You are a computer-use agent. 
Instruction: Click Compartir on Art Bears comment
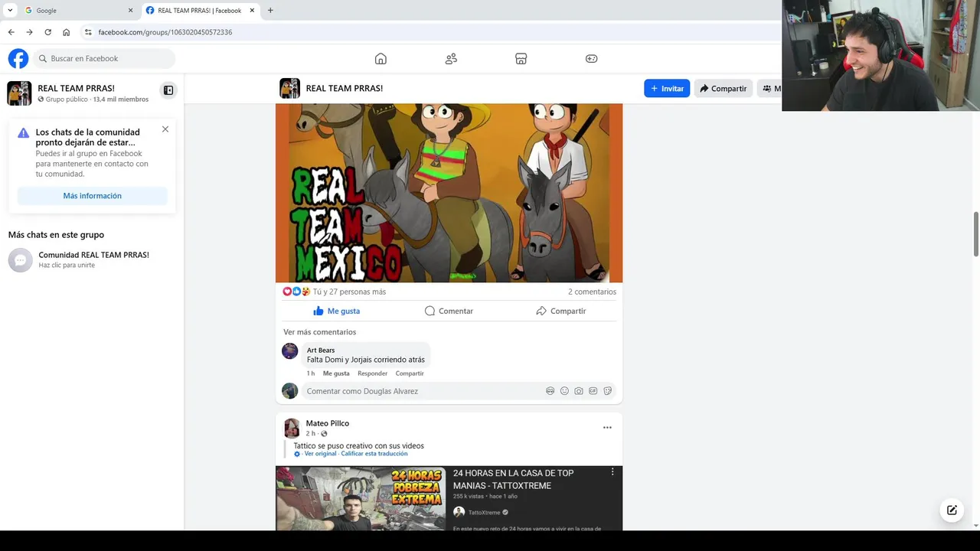tap(410, 373)
